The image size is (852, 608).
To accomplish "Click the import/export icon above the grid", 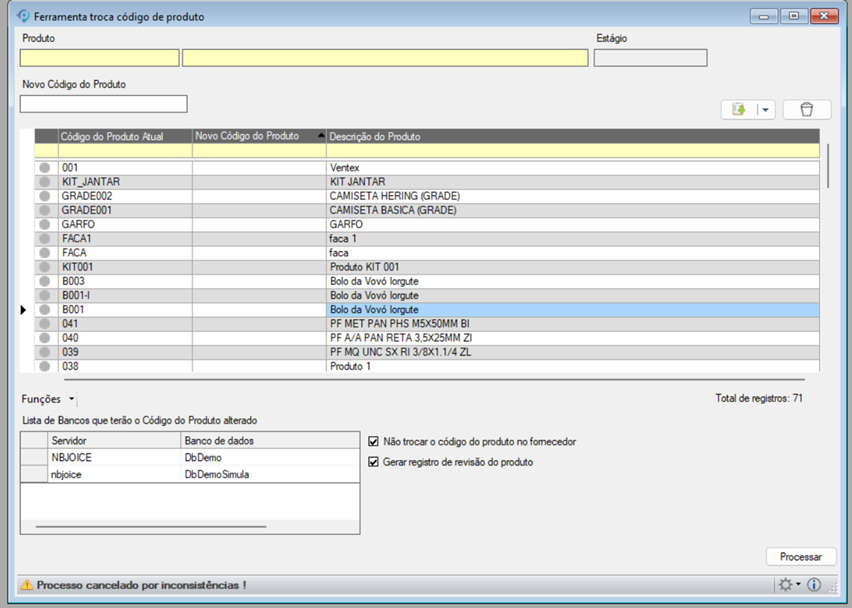I will pos(738,110).
